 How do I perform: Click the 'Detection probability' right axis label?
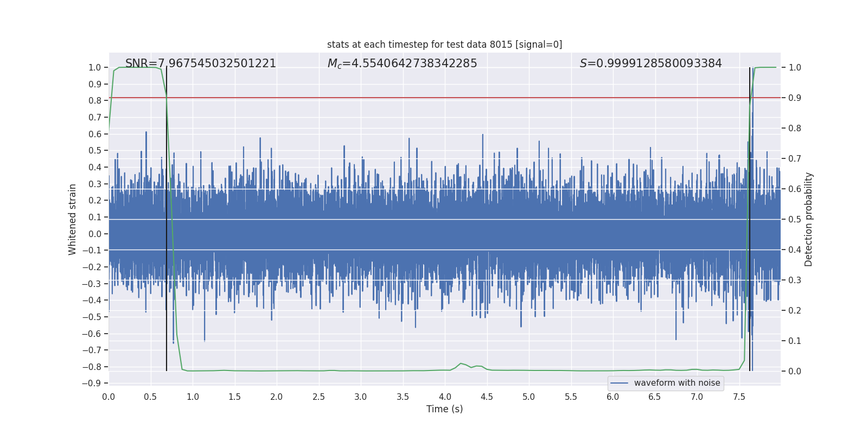click(x=809, y=219)
